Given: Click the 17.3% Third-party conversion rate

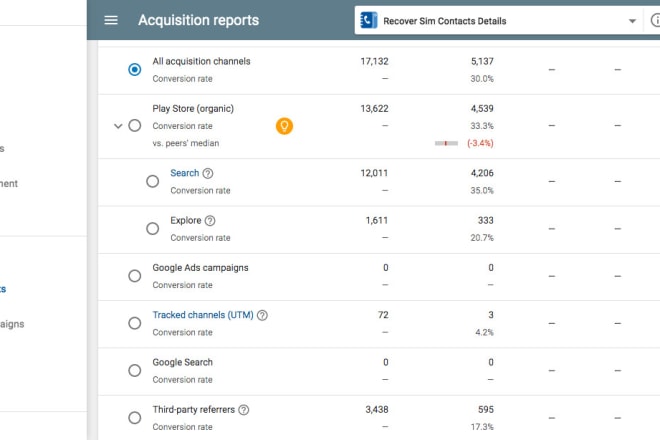Looking at the screenshot, I should (482, 427).
